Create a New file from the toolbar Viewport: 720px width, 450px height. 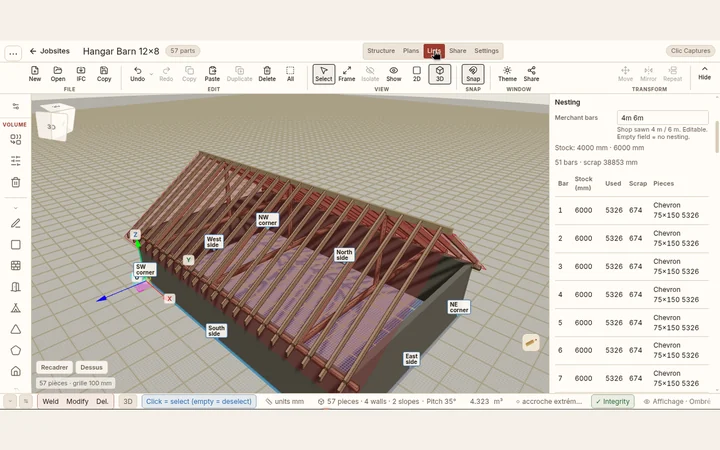coord(35,74)
